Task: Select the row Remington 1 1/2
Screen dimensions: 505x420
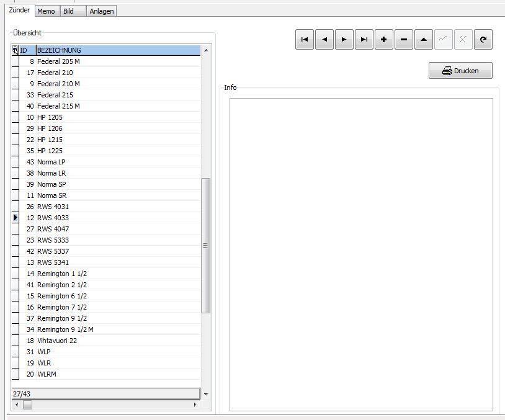Action: (x=106, y=274)
